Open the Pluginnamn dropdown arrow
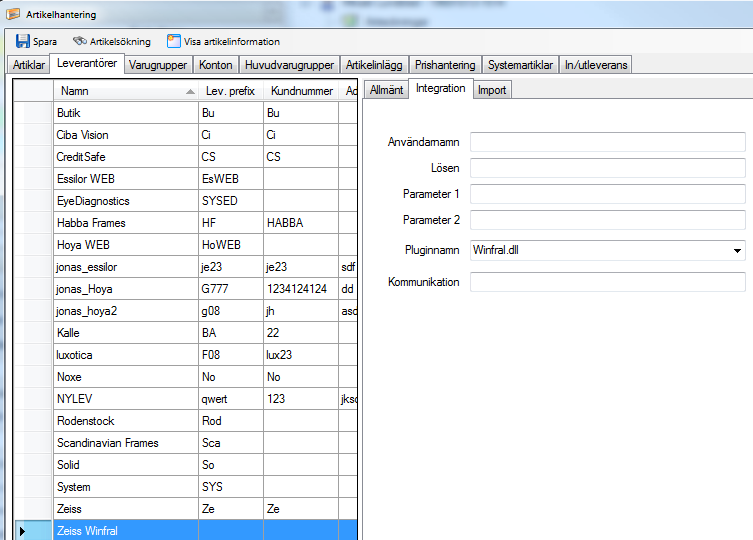This screenshot has height=540, width=753. [x=737, y=250]
